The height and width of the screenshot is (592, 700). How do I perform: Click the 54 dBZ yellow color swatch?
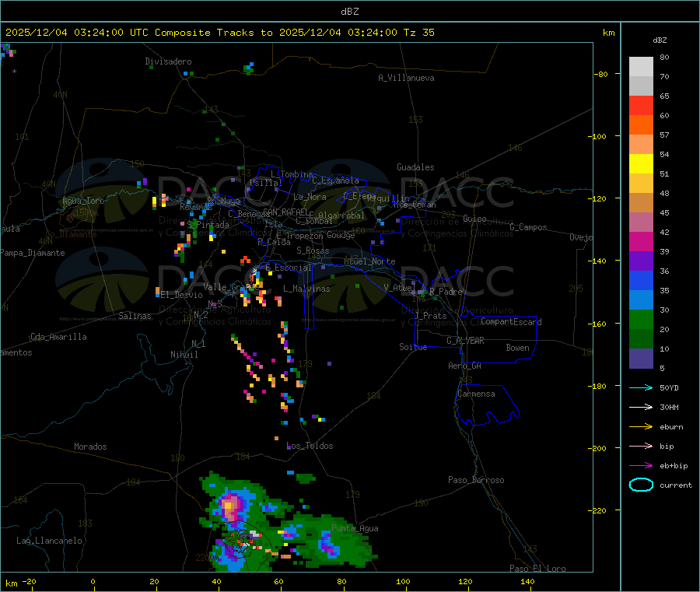[x=641, y=164]
